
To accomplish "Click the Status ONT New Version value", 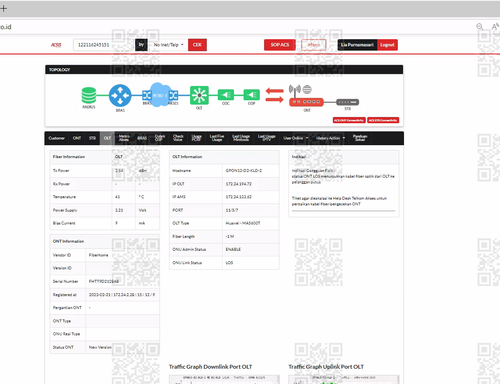I will click(100, 347).
